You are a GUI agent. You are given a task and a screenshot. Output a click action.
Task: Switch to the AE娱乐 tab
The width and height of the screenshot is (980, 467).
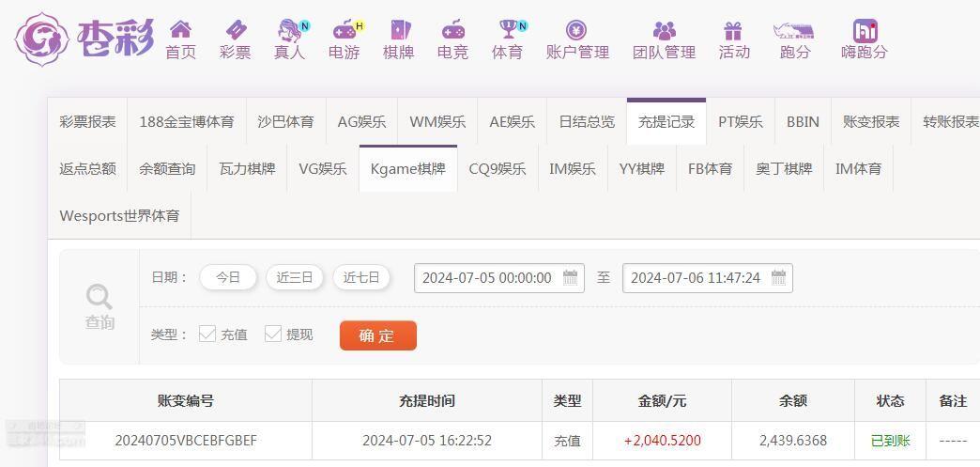tap(512, 121)
